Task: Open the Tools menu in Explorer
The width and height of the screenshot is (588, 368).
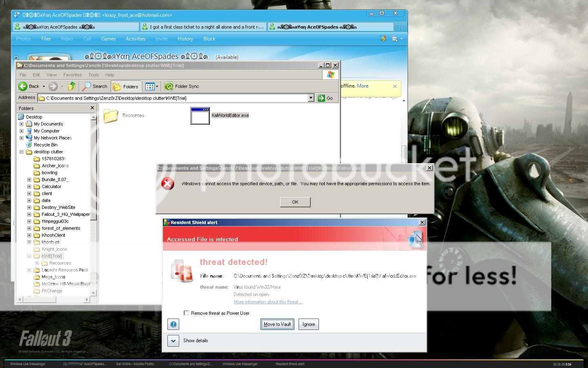Action: pos(94,75)
